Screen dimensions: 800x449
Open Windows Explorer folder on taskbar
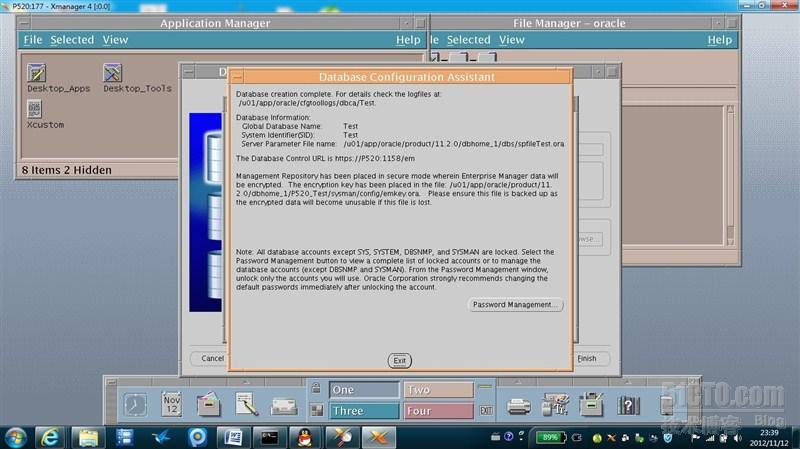click(x=88, y=438)
